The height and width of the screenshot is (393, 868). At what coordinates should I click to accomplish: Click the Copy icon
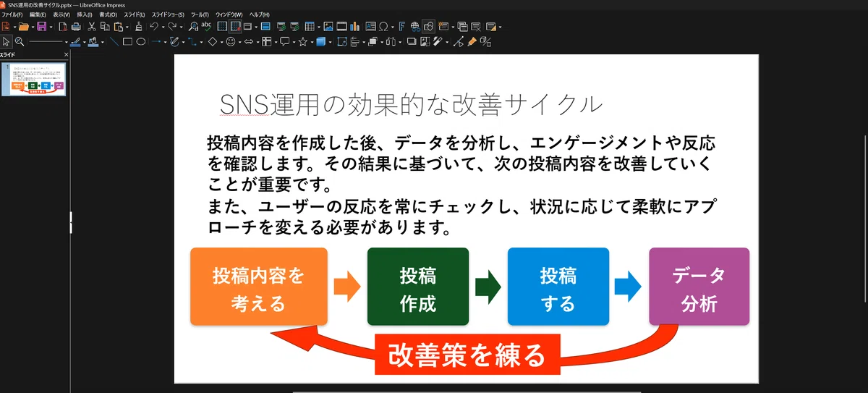105,27
